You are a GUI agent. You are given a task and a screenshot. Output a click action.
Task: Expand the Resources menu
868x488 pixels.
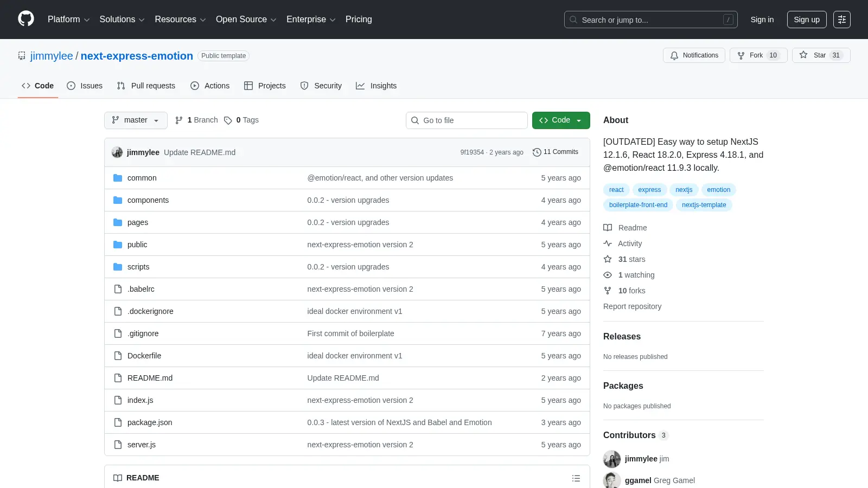[x=180, y=20]
